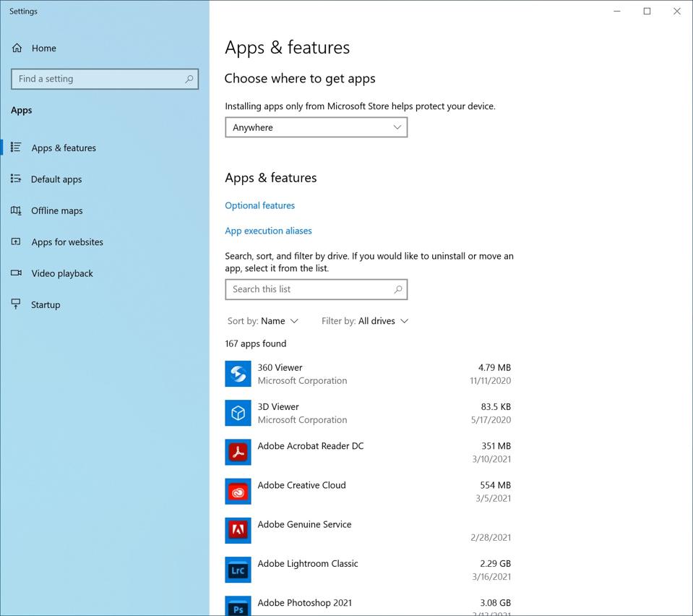693x616 pixels.
Task: Click the Adobe Photoshop 2021 icon
Action: tap(238, 606)
